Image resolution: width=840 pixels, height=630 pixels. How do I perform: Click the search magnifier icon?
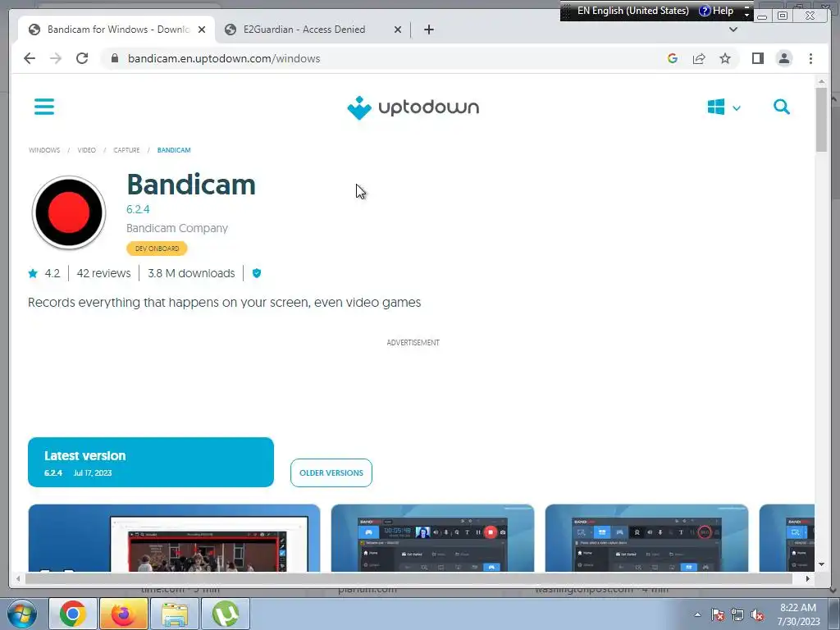(782, 107)
